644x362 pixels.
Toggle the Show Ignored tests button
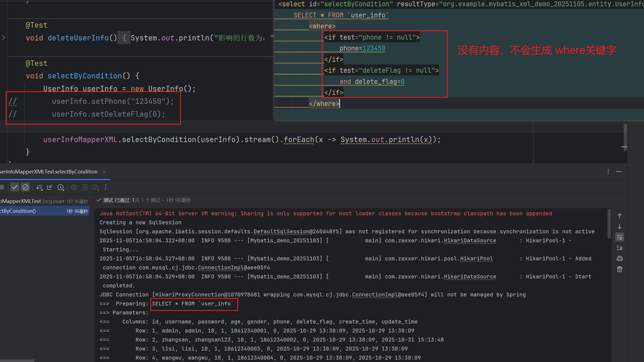click(25, 187)
